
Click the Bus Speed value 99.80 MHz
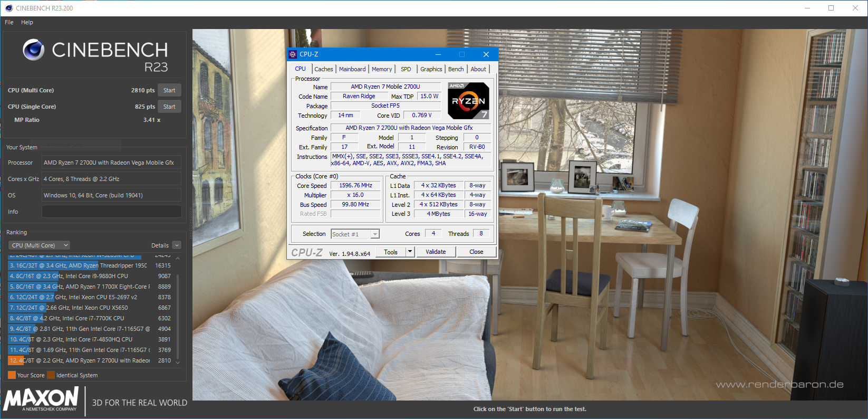[x=355, y=204]
